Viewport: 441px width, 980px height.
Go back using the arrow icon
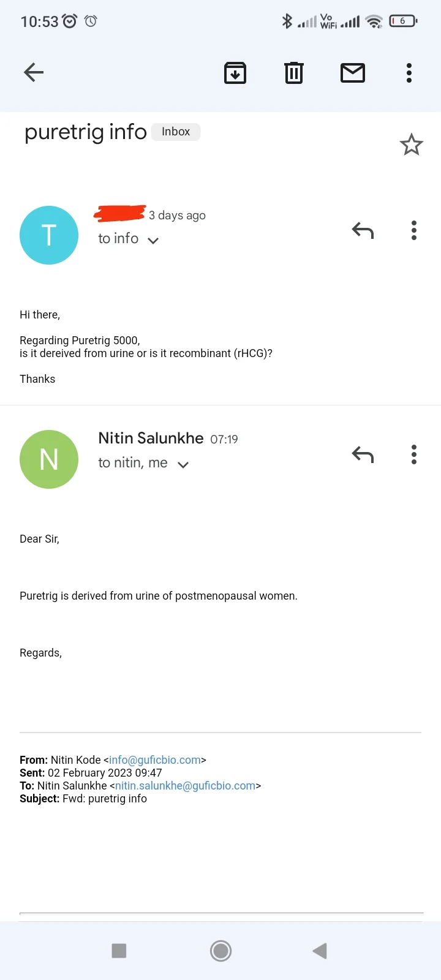[x=34, y=73]
